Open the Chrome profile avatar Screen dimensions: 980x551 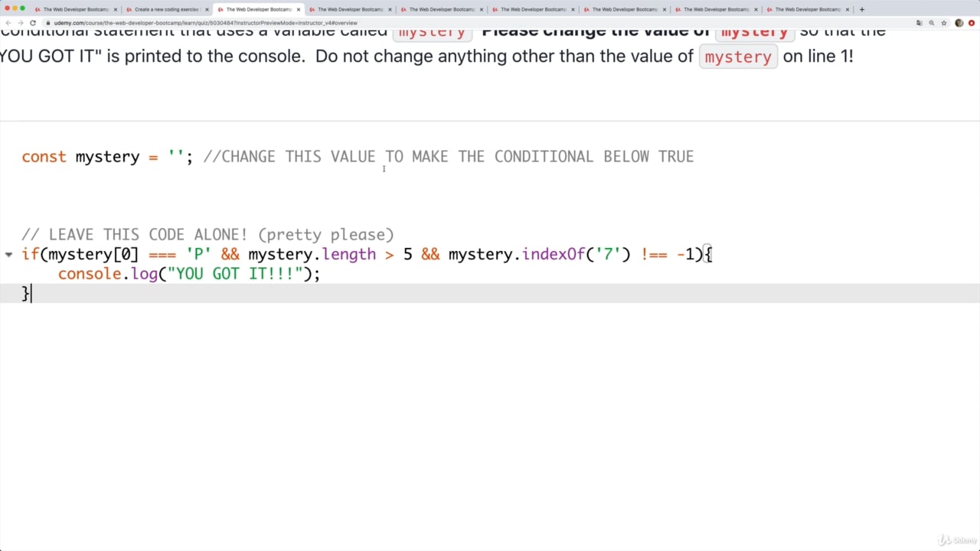(959, 23)
